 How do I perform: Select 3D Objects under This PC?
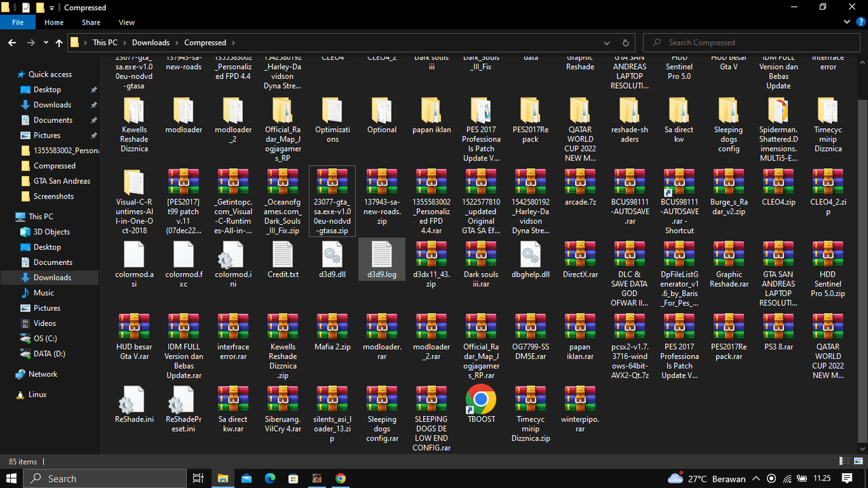click(52, 232)
